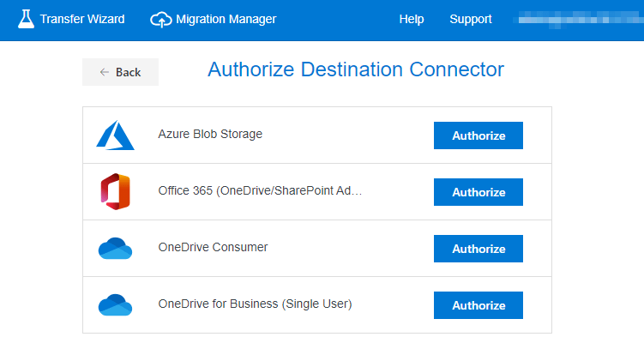The width and height of the screenshot is (644, 349).
Task: Select the Azure Blob Storage label
Action: pyautogui.click(x=210, y=135)
